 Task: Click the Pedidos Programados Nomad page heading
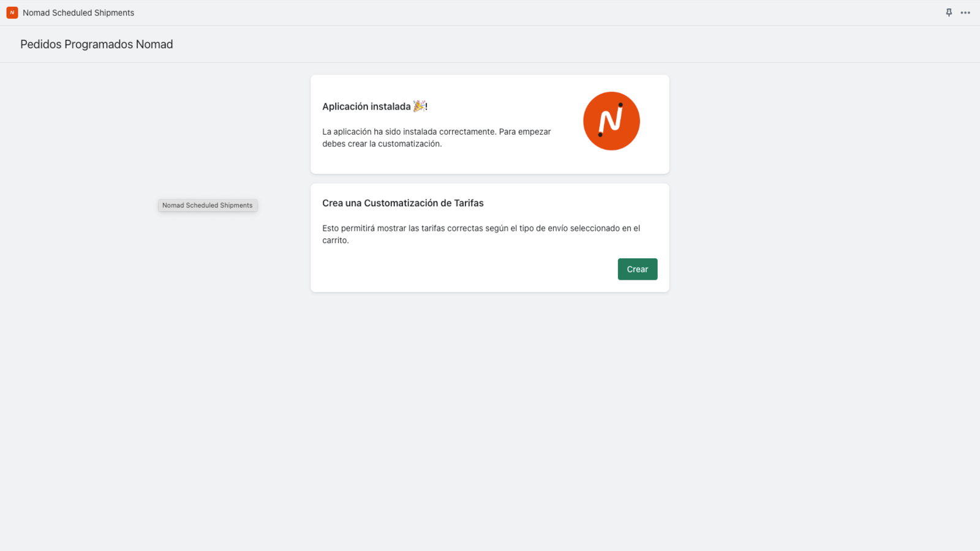[97, 44]
